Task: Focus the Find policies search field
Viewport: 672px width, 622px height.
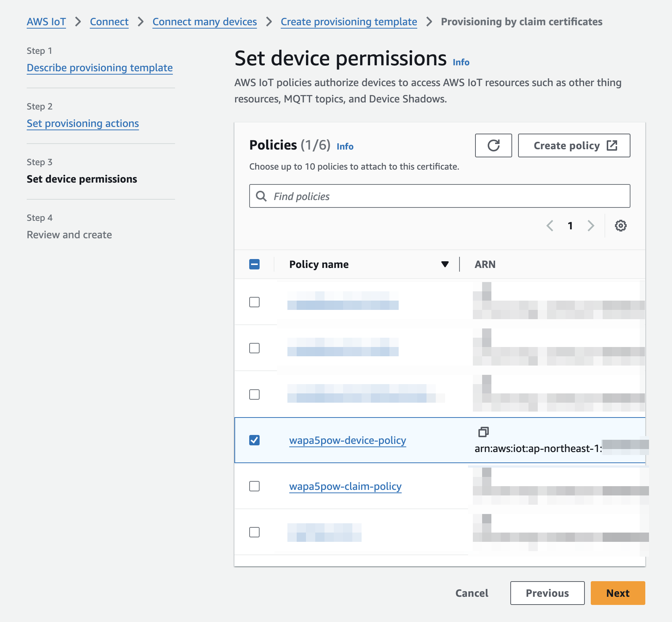Action: tap(439, 196)
